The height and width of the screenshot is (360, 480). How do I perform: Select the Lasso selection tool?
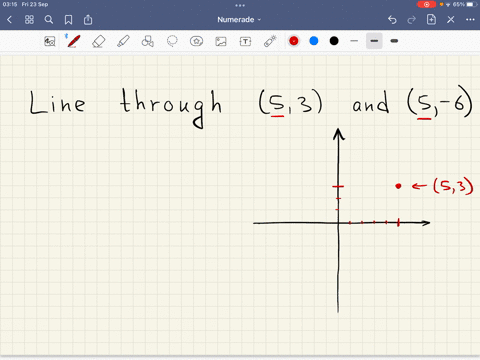(172, 41)
